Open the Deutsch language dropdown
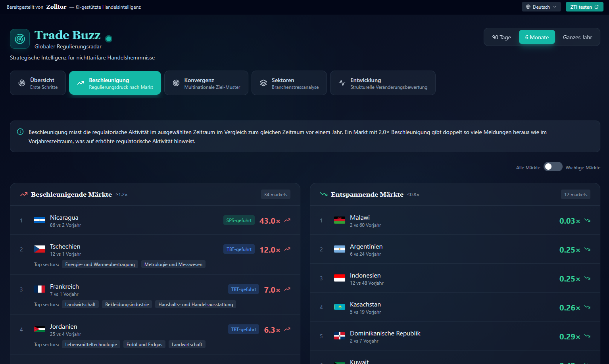Screen dimensions: 609x364 coord(541,6)
